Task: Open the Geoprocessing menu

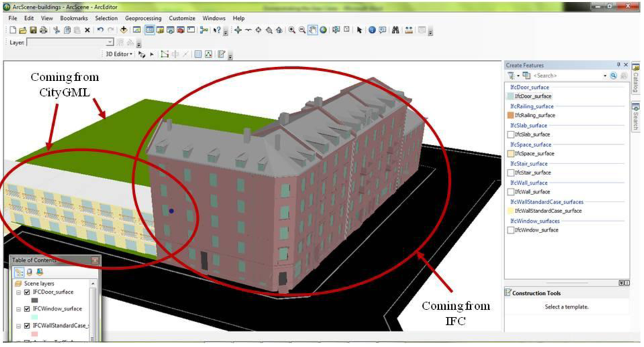Action: [143, 19]
